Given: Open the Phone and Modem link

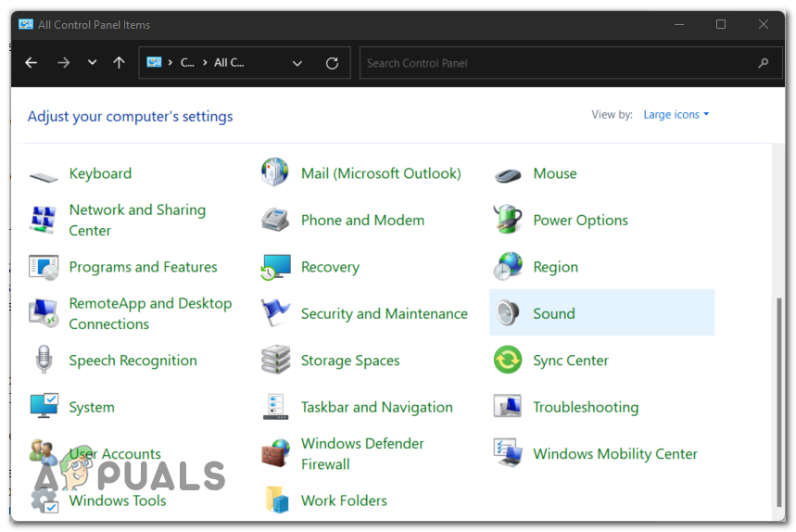Looking at the screenshot, I should point(362,221).
